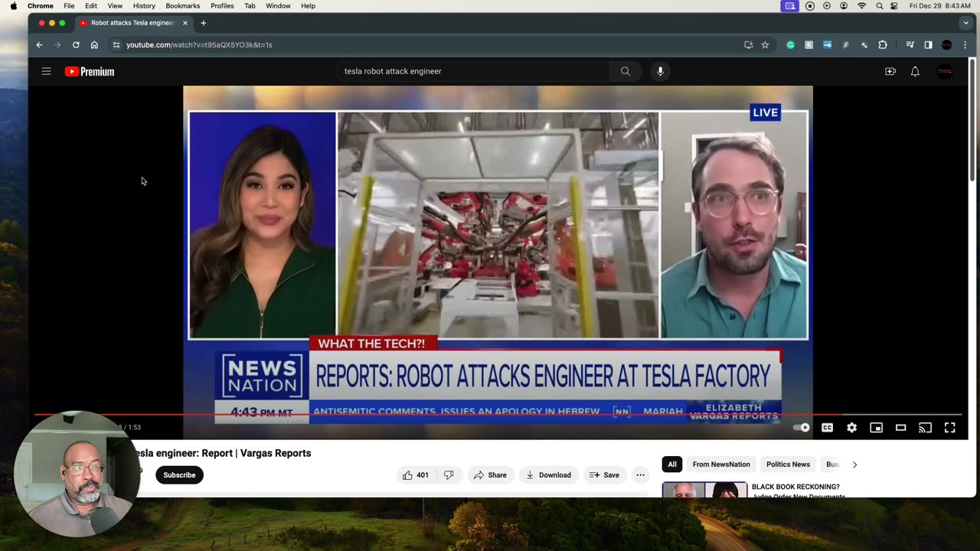
Task: Save the video to a playlist
Action: tap(604, 475)
